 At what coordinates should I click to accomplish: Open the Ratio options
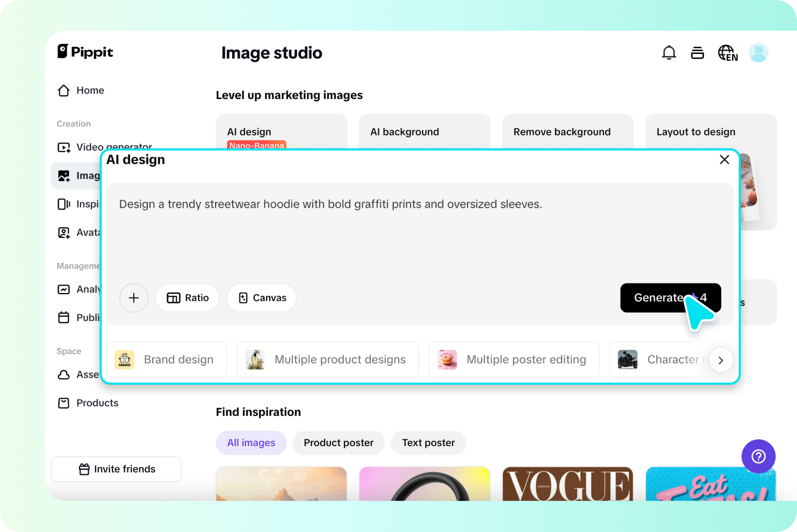(187, 298)
